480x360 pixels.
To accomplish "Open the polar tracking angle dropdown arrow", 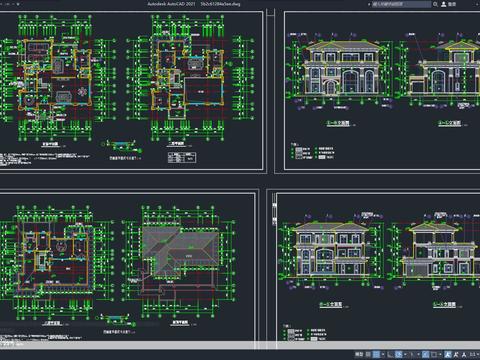I will point(405,354).
